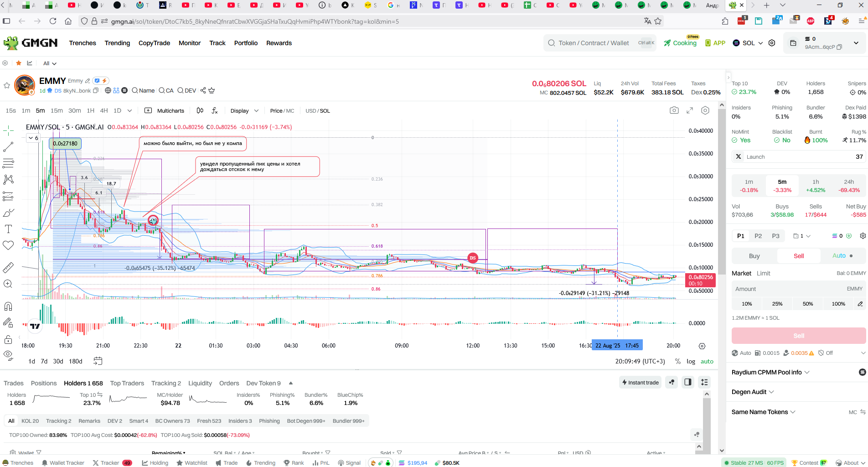Viewport: 868px width, 467px height.
Task: Switch to the Top Traders tab
Action: point(127,383)
